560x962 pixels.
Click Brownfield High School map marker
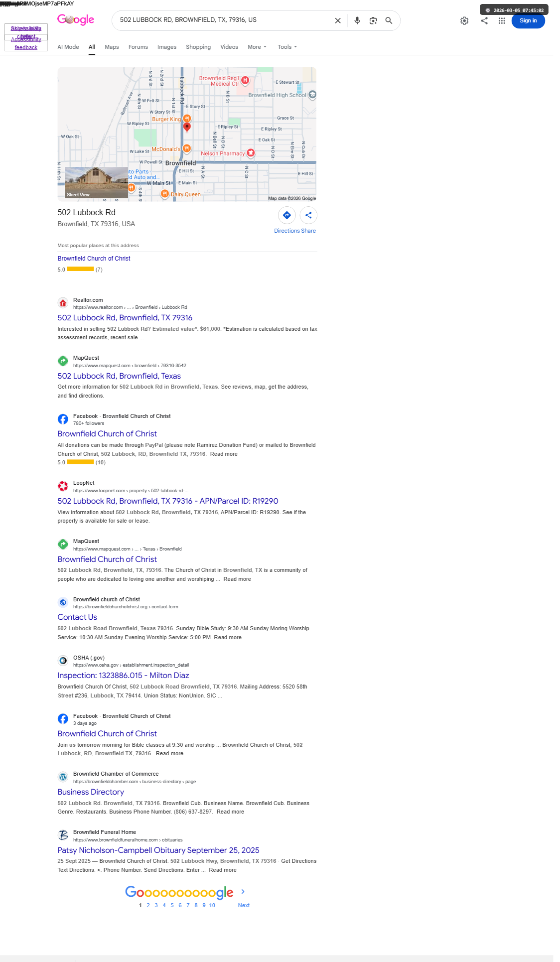(x=312, y=95)
